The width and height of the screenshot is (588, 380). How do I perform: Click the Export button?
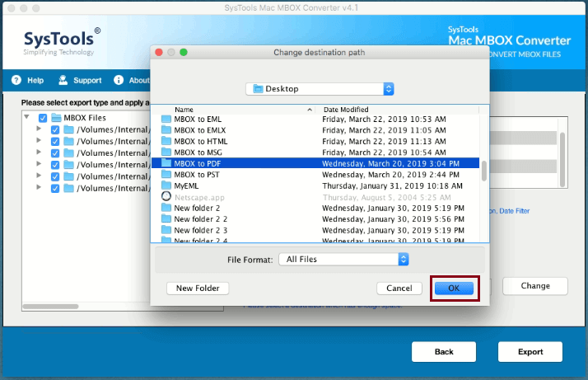pyautogui.click(x=530, y=351)
